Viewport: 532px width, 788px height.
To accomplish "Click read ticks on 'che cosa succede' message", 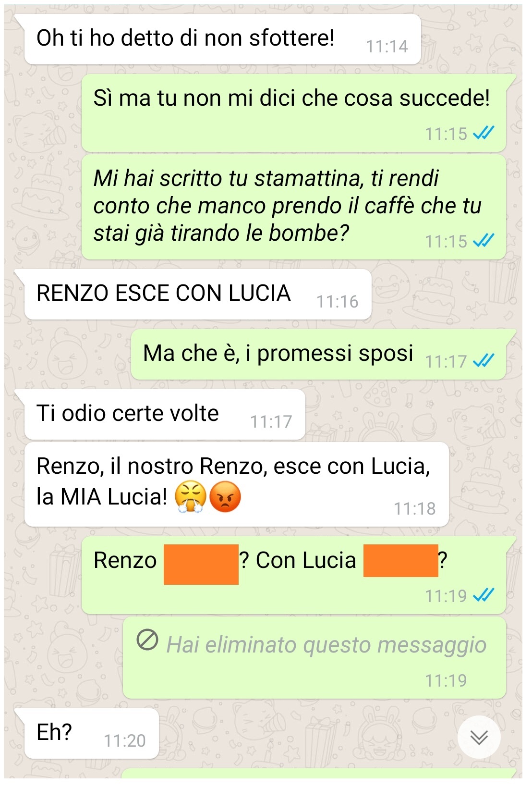I will tap(483, 133).
